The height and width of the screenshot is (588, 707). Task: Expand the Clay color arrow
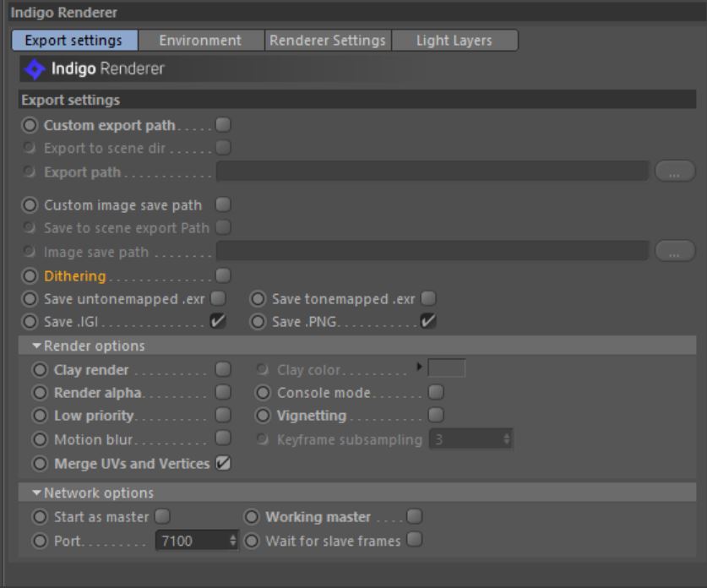pos(420,369)
